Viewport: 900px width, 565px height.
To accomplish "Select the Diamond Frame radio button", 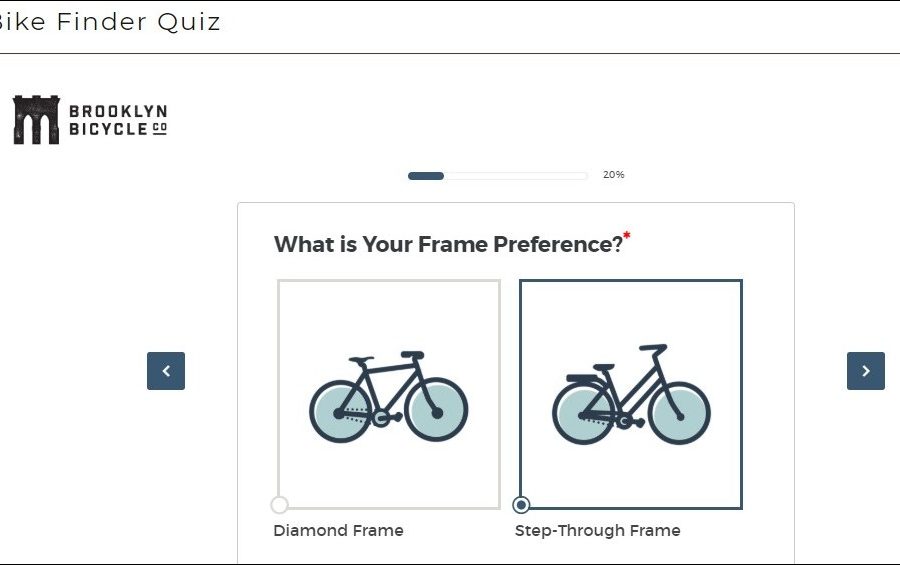I will pyautogui.click(x=280, y=505).
